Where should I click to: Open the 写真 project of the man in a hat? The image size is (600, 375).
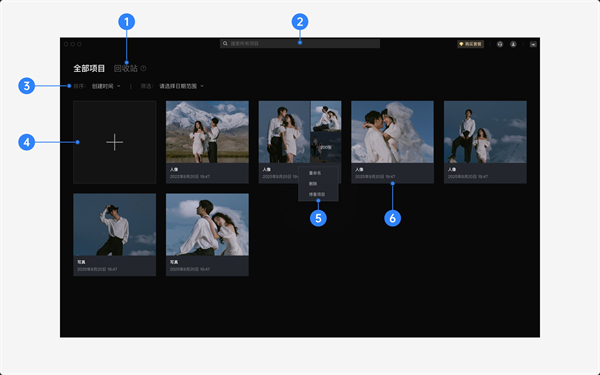point(114,235)
